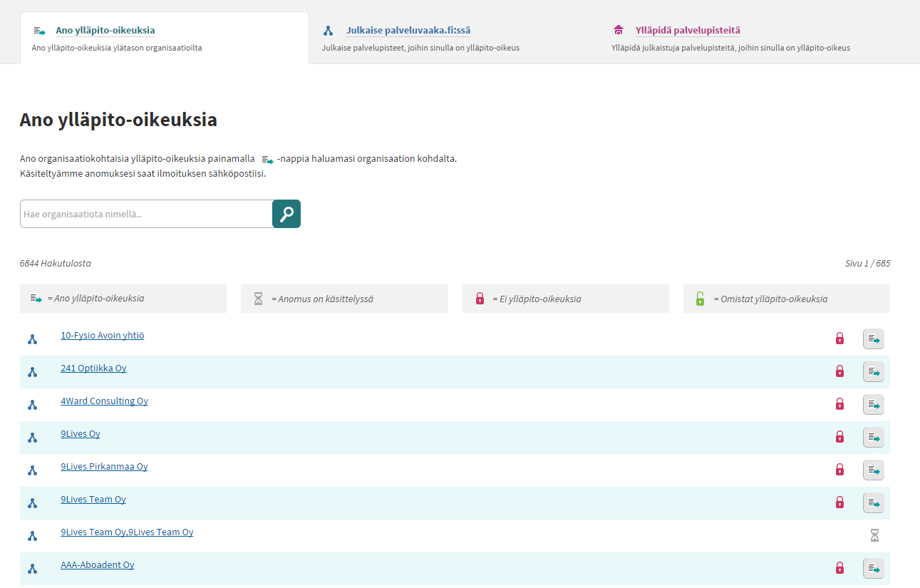Open the 241 Optiikka Oy link
This screenshot has height=588, width=920.
pos(93,368)
